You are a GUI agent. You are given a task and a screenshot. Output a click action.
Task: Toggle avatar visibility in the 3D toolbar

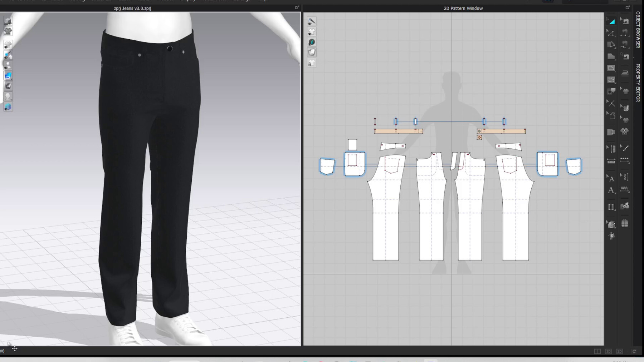coord(8,65)
